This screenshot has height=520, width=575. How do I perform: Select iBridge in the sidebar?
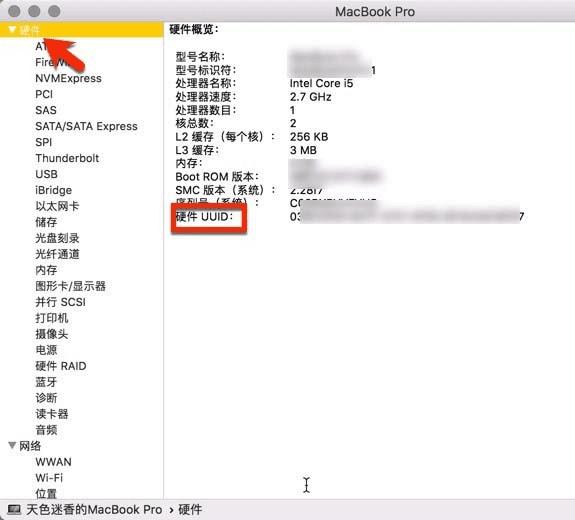pos(54,190)
